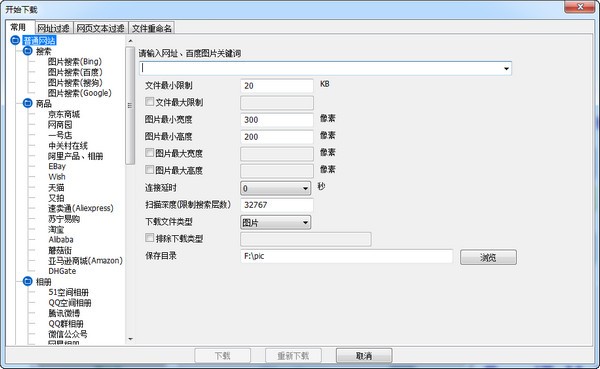Open the 网页文本过滤 tab

point(100,28)
